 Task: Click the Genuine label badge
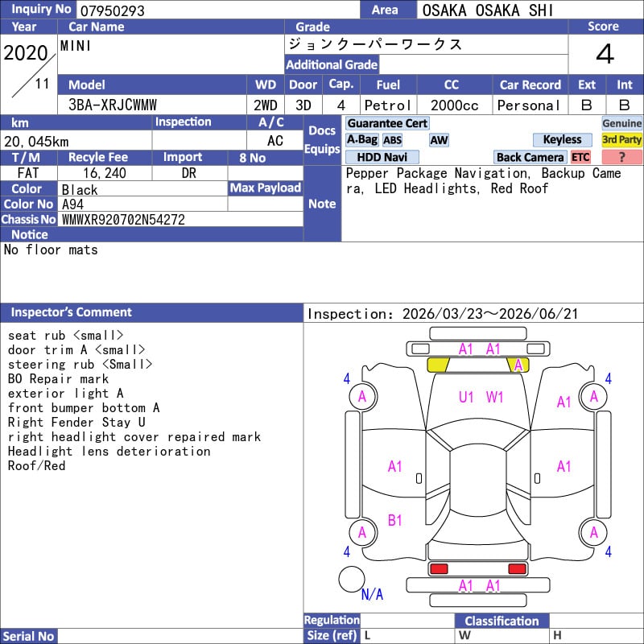pyautogui.click(x=621, y=123)
